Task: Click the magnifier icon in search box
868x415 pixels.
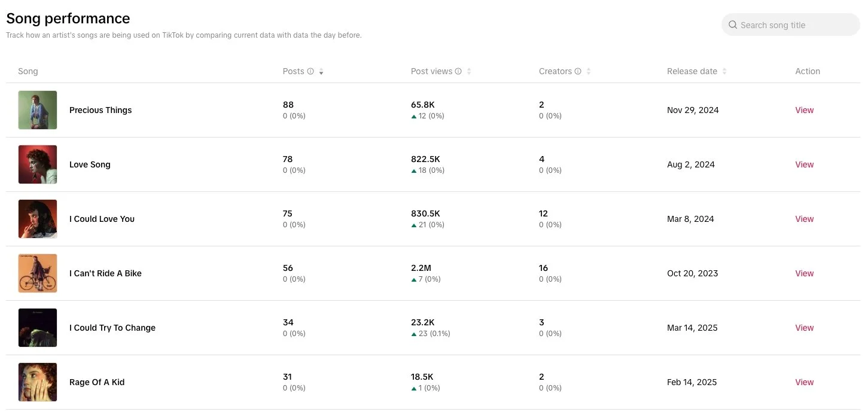Action: [x=732, y=25]
